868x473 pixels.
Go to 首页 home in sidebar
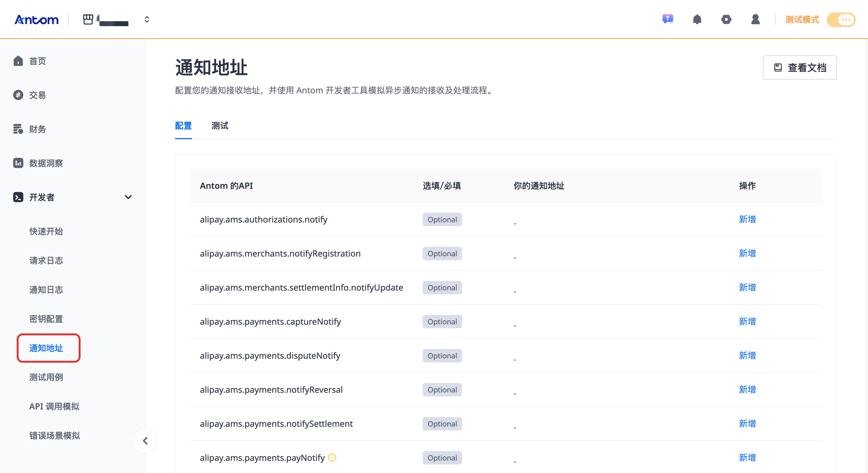point(37,61)
